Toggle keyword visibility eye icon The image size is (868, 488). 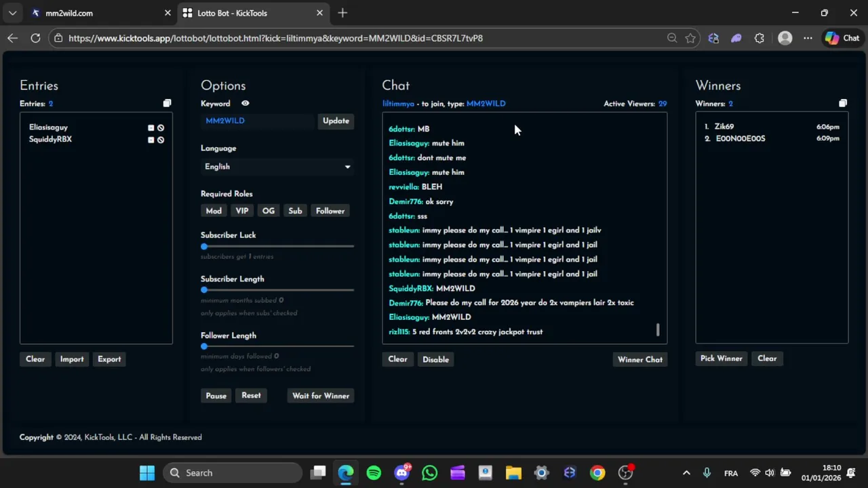pos(245,104)
